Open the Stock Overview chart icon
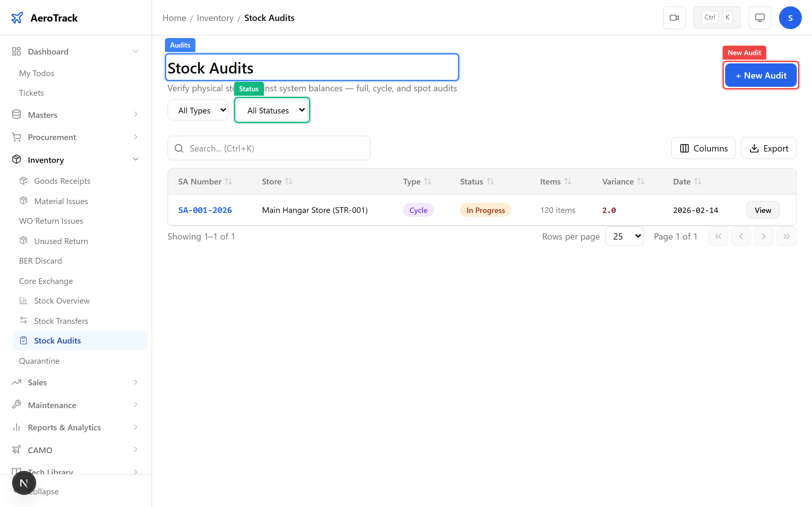812x507 pixels. [23, 300]
